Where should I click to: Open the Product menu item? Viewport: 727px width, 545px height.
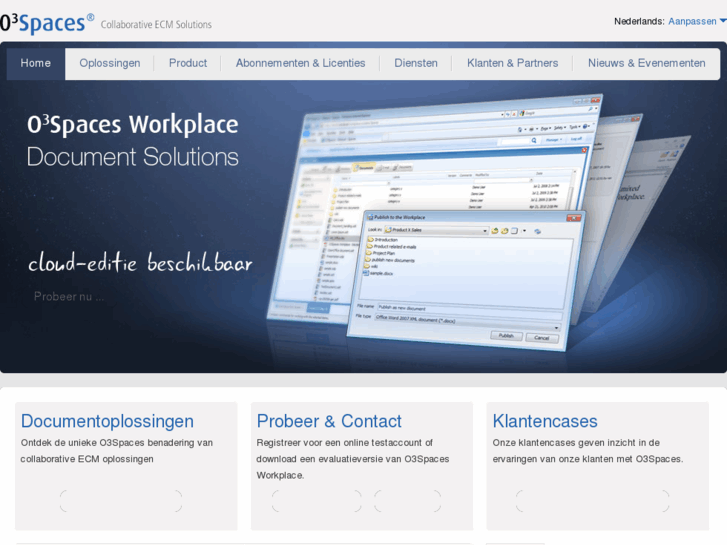tap(188, 64)
